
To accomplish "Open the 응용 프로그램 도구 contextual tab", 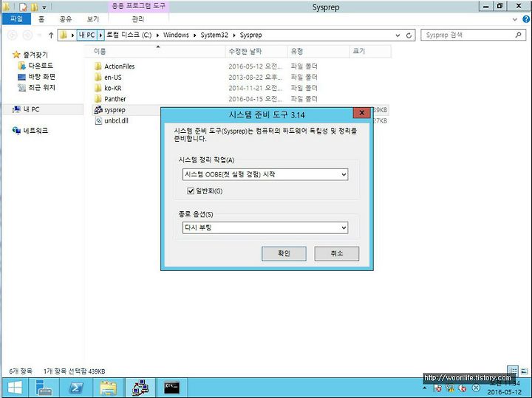I will (138, 7).
